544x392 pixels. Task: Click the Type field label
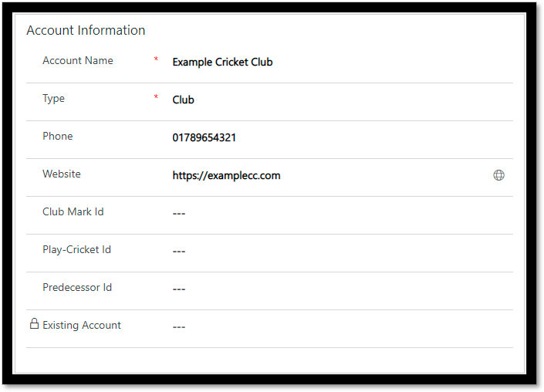click(x=53, y=99)
